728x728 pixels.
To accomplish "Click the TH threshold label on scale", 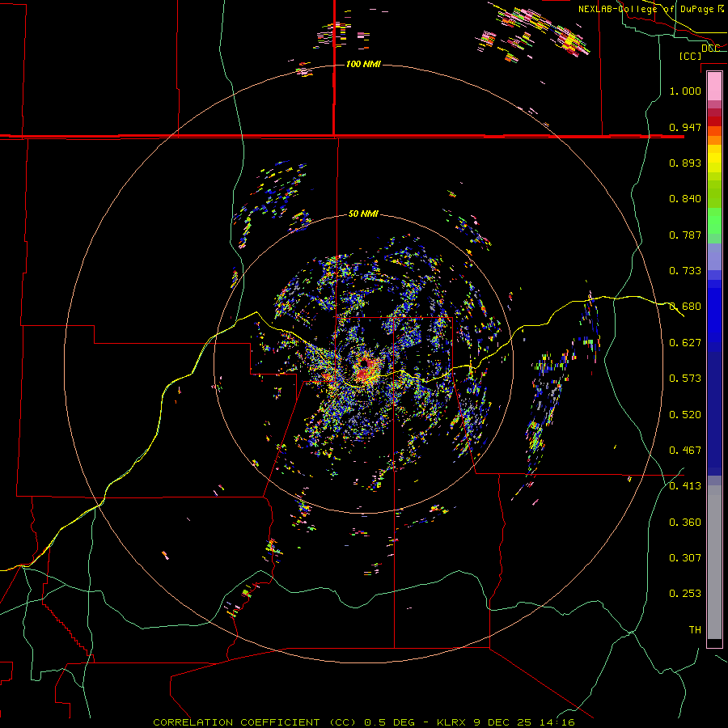I will 695,629.
